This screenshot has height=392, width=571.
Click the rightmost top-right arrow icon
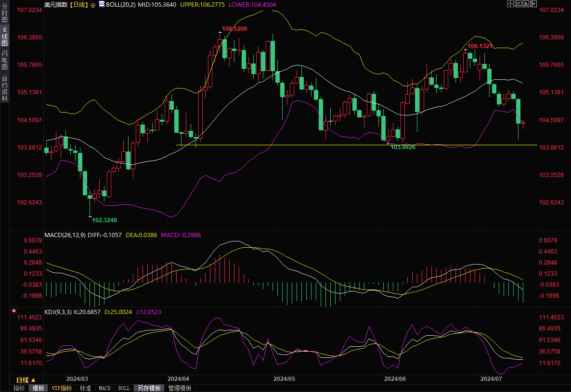click(533, 4)
